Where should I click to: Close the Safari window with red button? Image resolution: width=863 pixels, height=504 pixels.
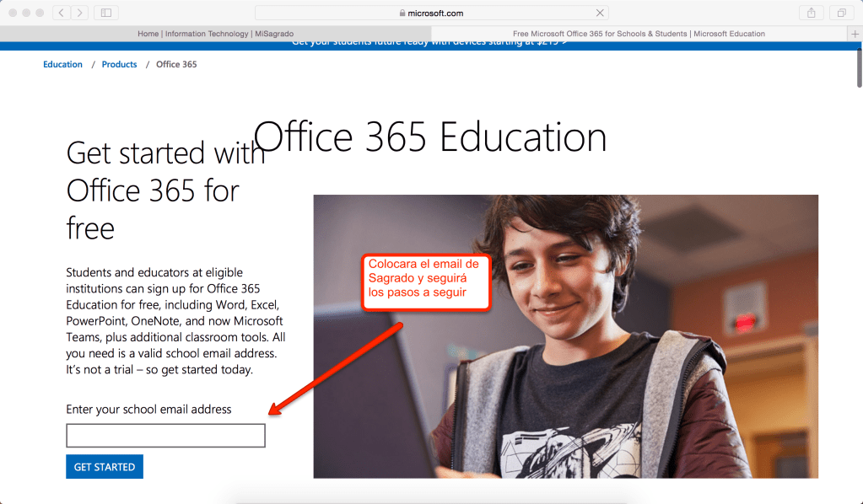point(13,13)
